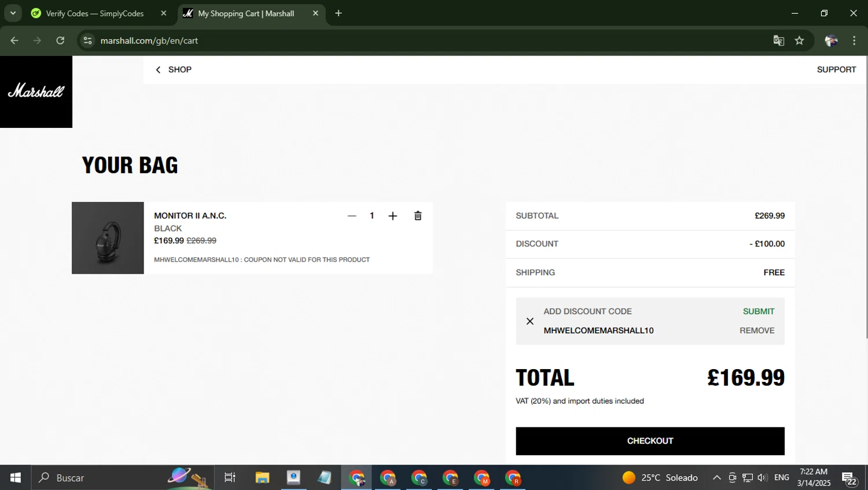This screenshot has height=490, width=868.
Task: Open the Monitor II headphone thumbnail
Action: click(108, 238)
